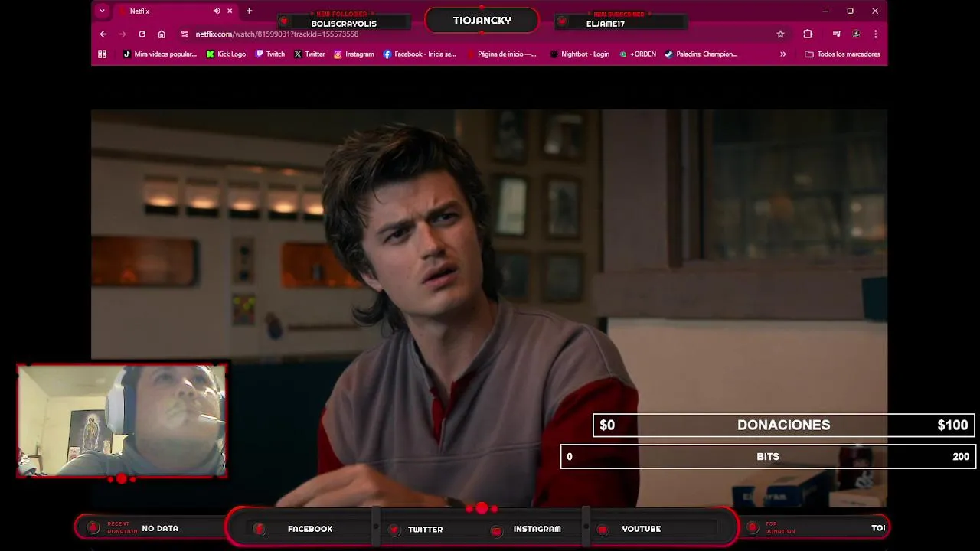This screenshot has width=980, height=551.
Task: Close the Netflix tab
Action: click(229, 11)
